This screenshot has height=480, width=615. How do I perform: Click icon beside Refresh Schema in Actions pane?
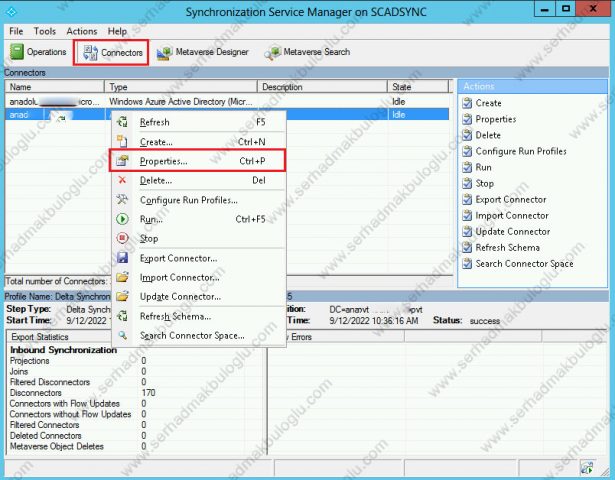pos(467,248)
